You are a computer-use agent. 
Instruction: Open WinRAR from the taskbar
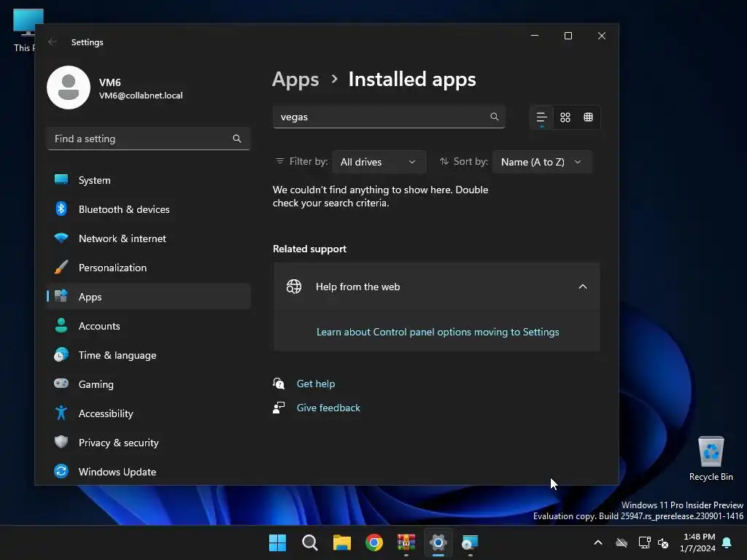pyautogui.click(x=406, y=542)
